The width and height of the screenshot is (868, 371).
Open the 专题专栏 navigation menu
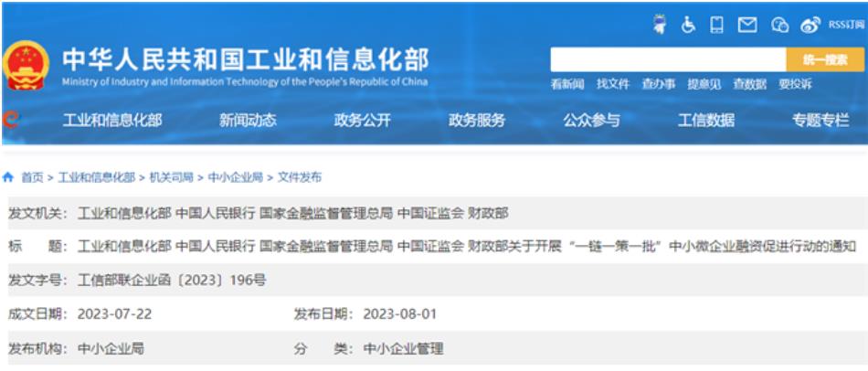pos(820,120)
